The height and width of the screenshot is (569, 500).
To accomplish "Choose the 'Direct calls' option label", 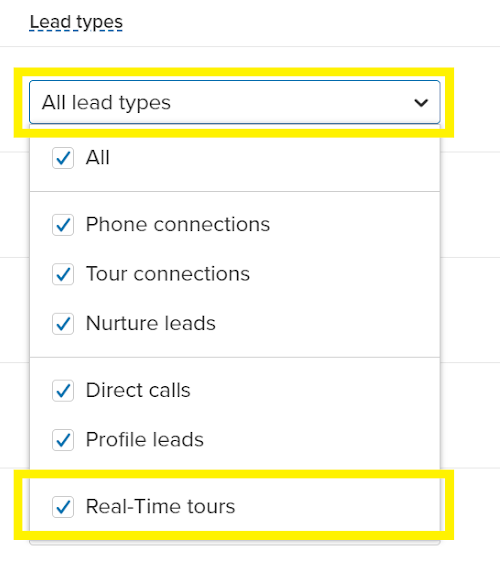I will pos(138,390).
